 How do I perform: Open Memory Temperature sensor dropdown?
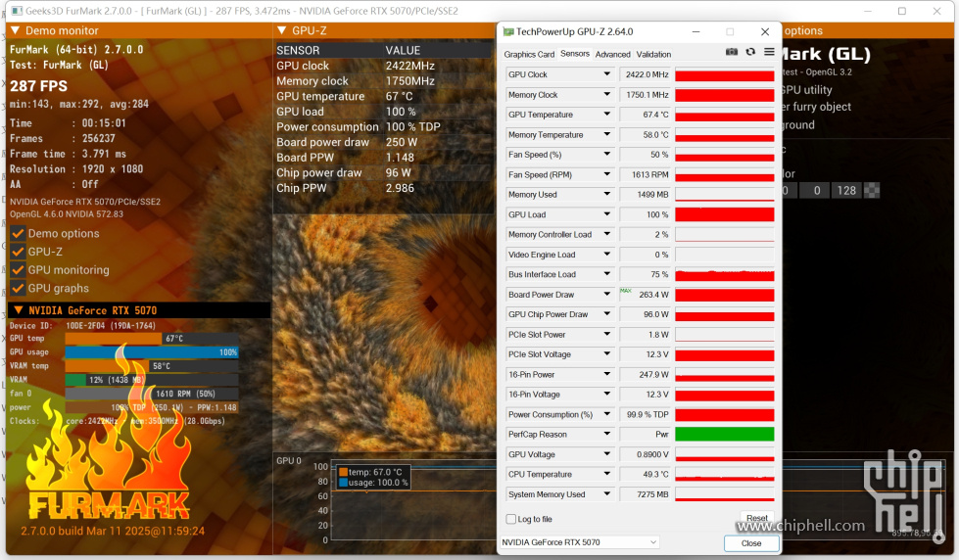pos(606,134)
